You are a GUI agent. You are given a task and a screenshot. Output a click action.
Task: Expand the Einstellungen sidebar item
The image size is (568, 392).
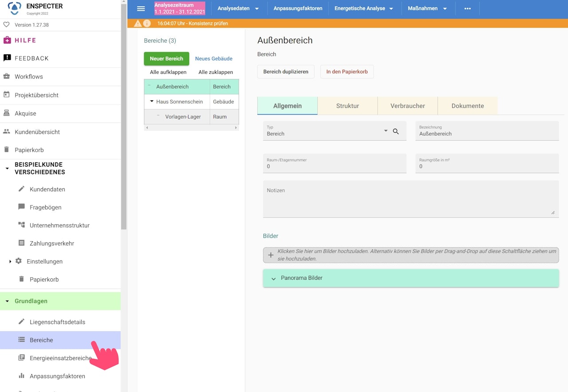(10, 261)
